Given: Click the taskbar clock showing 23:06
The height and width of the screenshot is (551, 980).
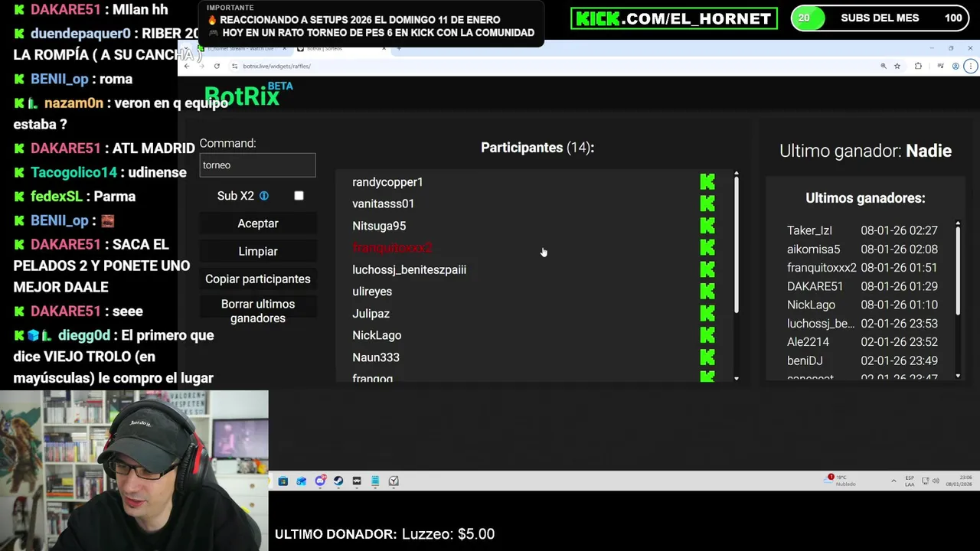Looking at the screenshot, I should (959, 481).
